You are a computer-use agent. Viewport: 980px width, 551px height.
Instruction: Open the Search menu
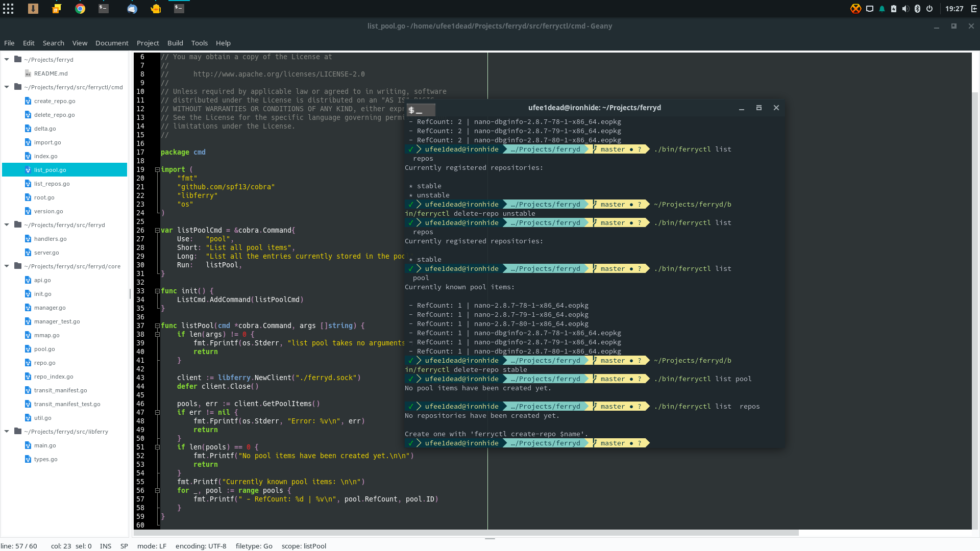click(x=54, y=43)
